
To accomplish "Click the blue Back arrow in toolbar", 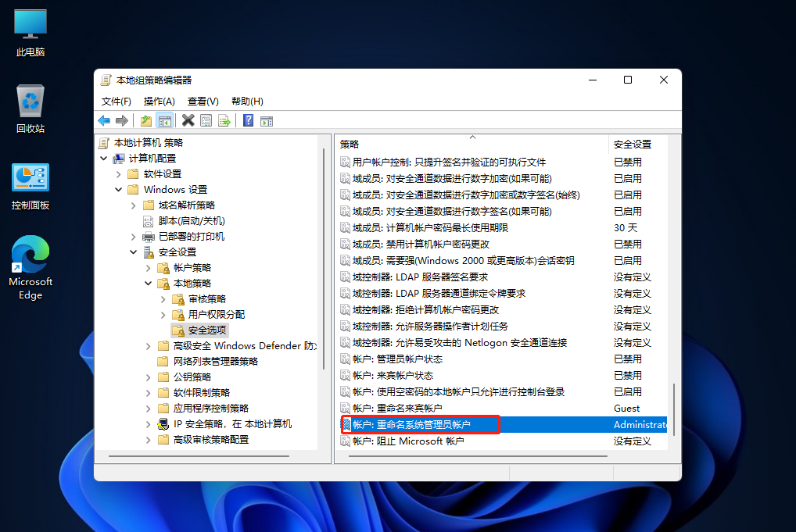I will [x=104, y=120].
